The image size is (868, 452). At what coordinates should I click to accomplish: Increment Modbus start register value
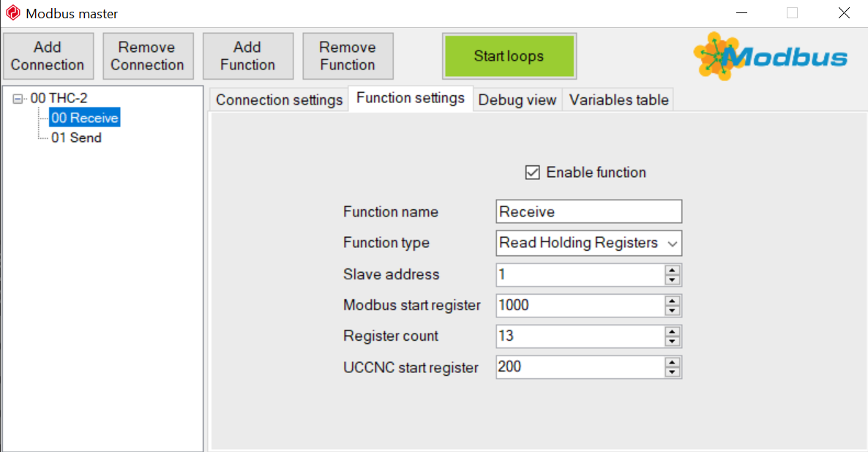672,301
